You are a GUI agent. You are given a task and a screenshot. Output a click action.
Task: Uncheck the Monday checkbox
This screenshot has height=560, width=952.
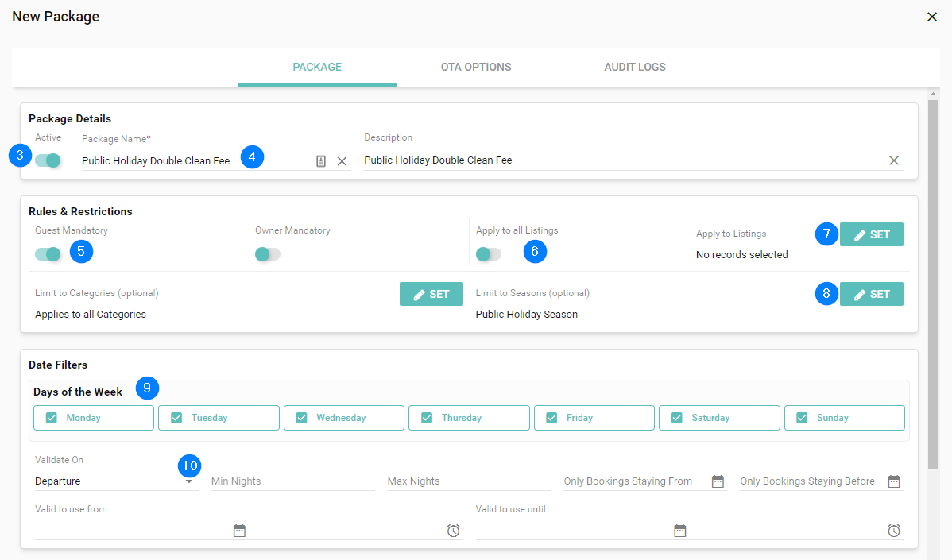52,418
